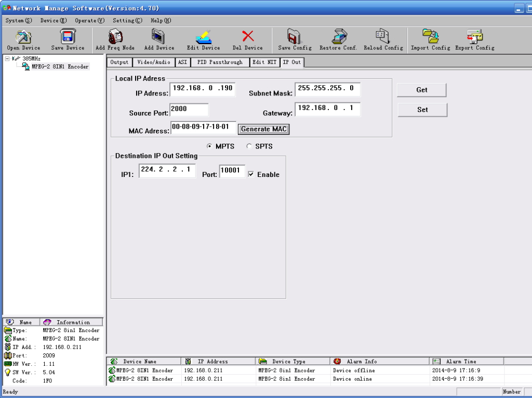Click the Alarm Info column header icon
532x398 pixels.
(337, 361)
